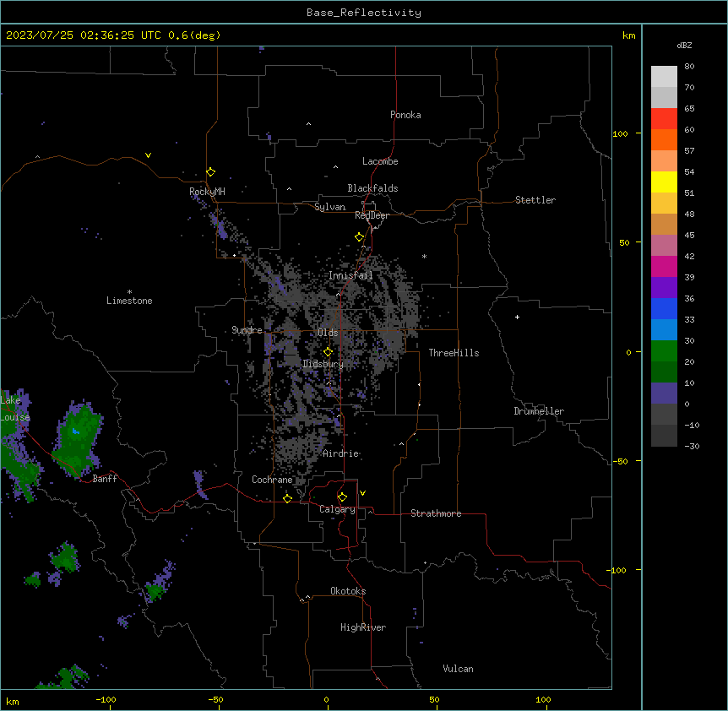Click the magenta 42 dBZ legend swatch
Image resolution: width=728 pixels, height=711 pixels.
pyautogui.click(x=664, y=266)
